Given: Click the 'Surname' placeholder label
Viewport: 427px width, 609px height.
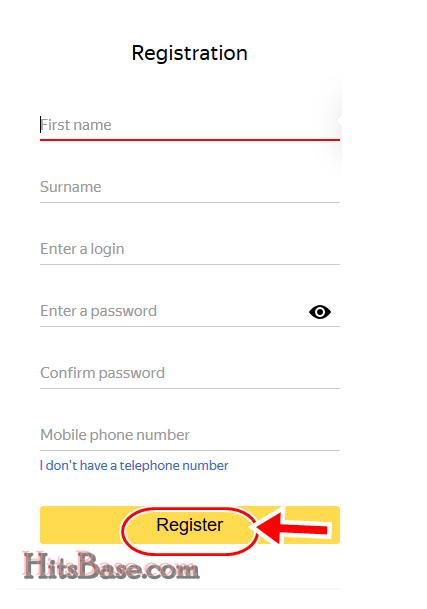Looking at the screenshot, I should 71,187.
